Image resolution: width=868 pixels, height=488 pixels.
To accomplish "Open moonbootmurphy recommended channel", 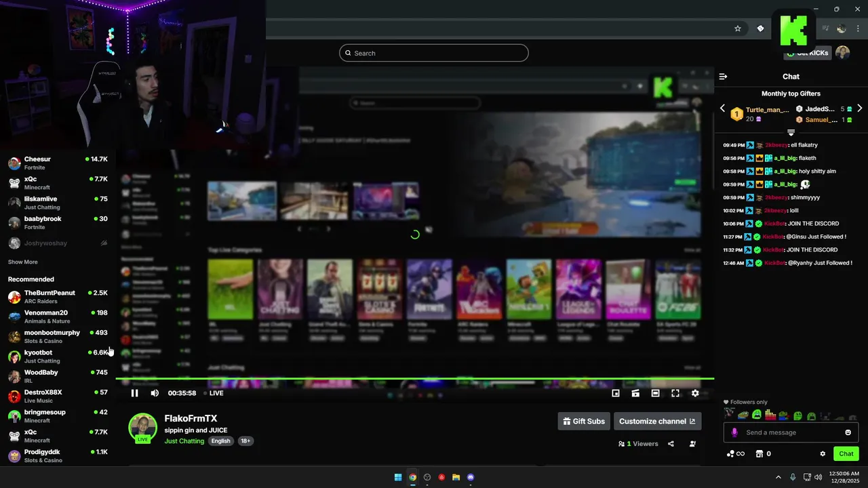I will click(x=58, y=337).
